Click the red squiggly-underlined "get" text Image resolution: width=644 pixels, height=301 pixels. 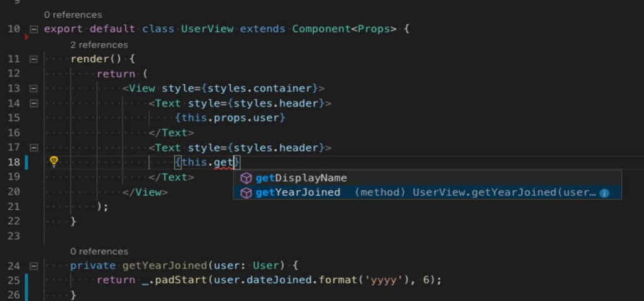click(223, 163)
